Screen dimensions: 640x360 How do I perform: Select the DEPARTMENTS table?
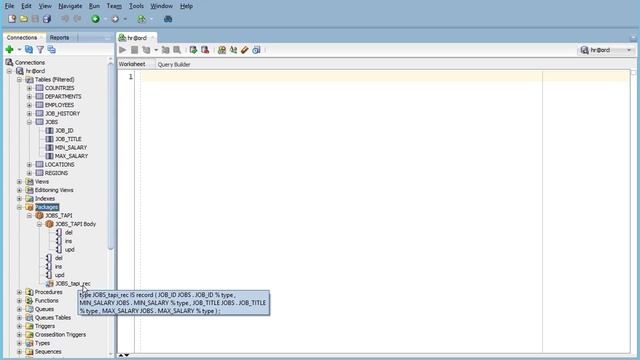[63, 97]
